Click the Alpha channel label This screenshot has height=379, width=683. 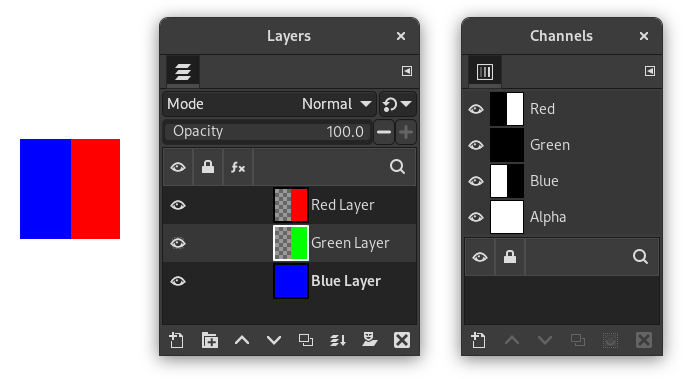pos(548,217)
